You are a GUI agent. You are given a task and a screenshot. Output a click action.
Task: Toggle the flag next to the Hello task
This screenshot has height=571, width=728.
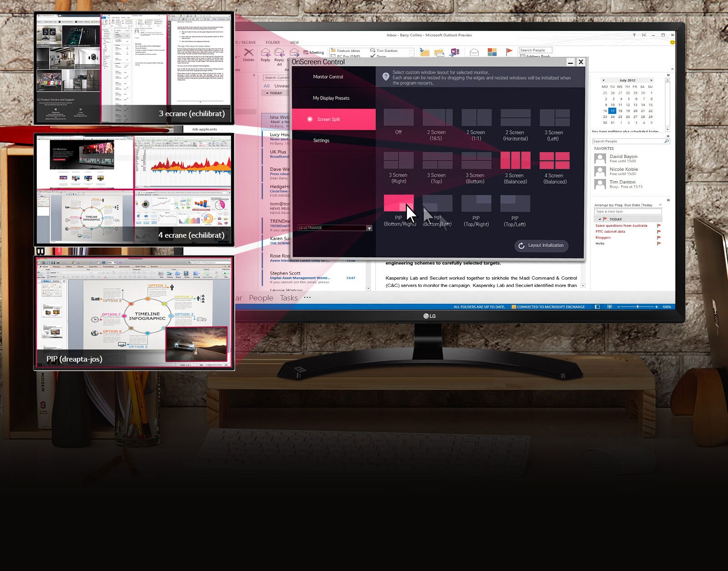coord(658,243)
